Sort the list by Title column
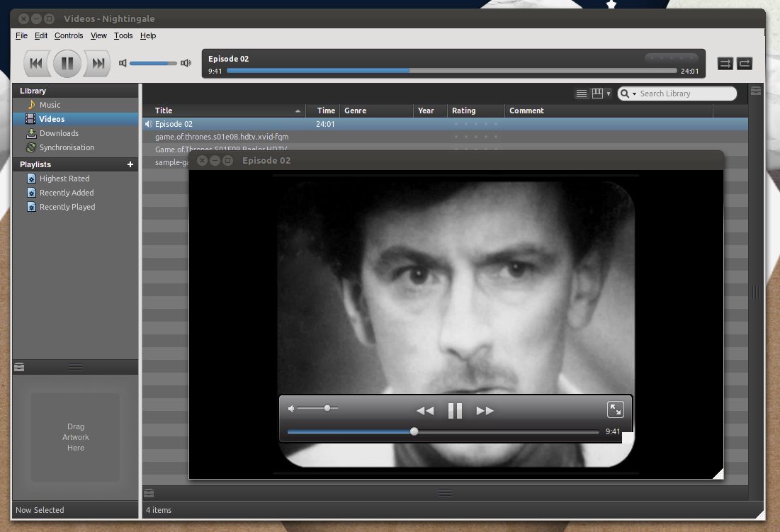Viewport: 780px width, 532px height. coord(223,111)
